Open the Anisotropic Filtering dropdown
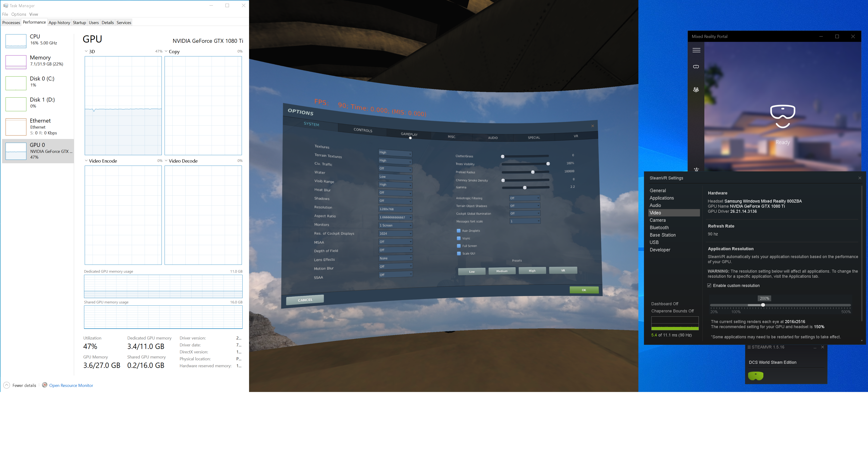 coord(525,198)
